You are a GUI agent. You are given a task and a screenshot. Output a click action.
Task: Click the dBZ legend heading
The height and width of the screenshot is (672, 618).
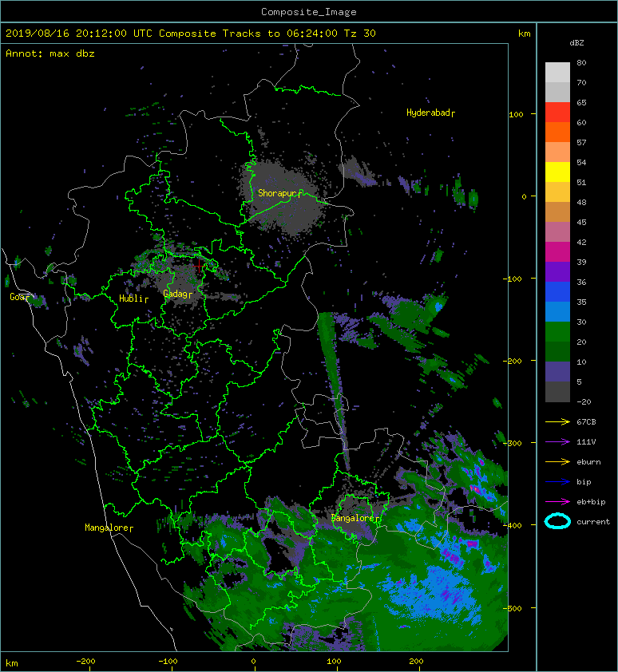(x=576, y=43)
